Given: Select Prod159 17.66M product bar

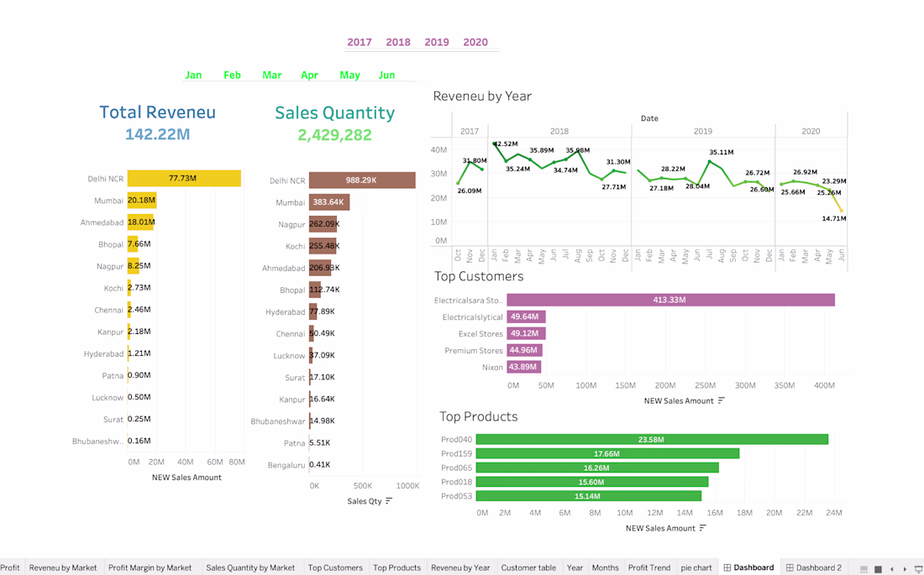Looking at the screenshot, I should click(607, 453).
